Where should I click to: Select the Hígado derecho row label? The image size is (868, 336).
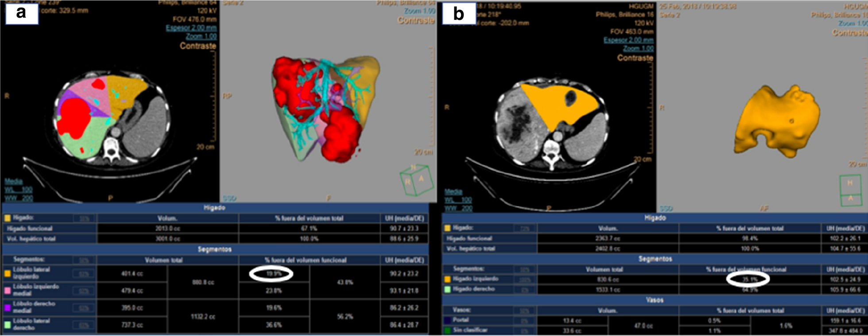coord(474,289)
